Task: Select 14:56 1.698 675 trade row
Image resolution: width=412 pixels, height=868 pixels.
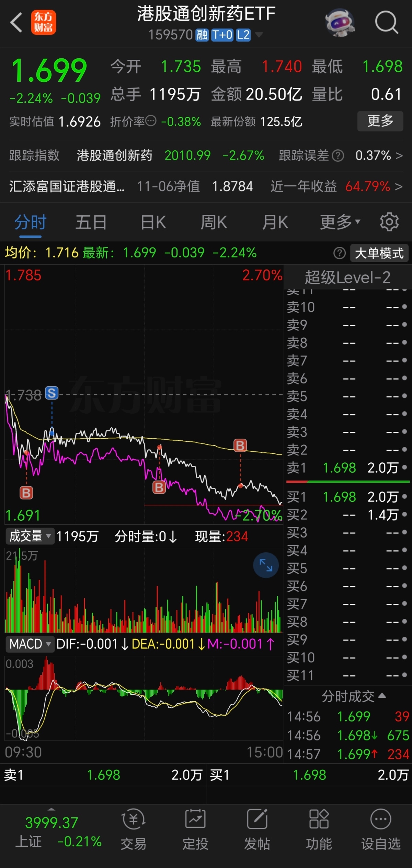Action: click(348, 735)
